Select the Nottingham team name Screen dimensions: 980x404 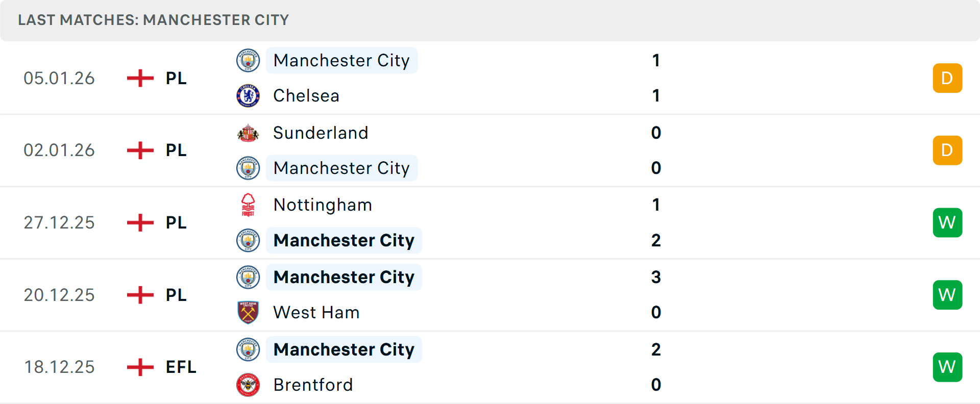pos(323,205)
